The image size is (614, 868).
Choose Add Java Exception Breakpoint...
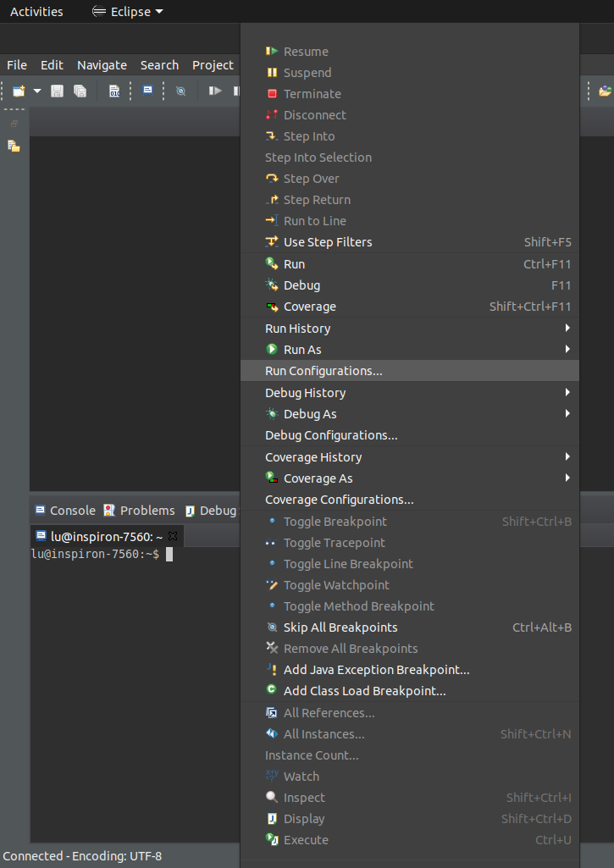click(410, 670)
